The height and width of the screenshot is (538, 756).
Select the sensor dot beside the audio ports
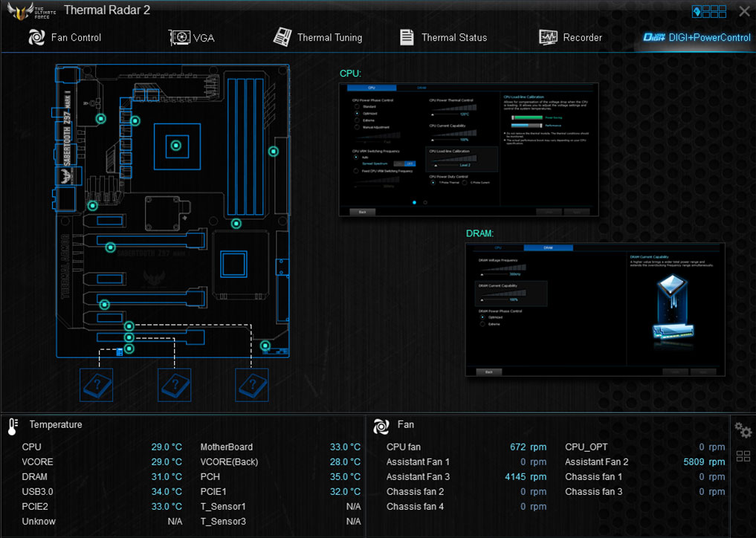93,206
